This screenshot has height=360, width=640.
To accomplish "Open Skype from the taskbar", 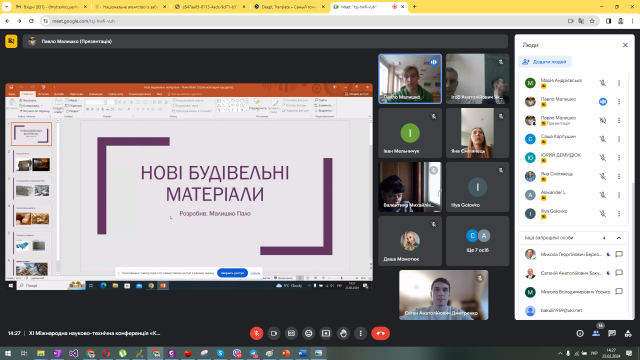I will [221, 353].
